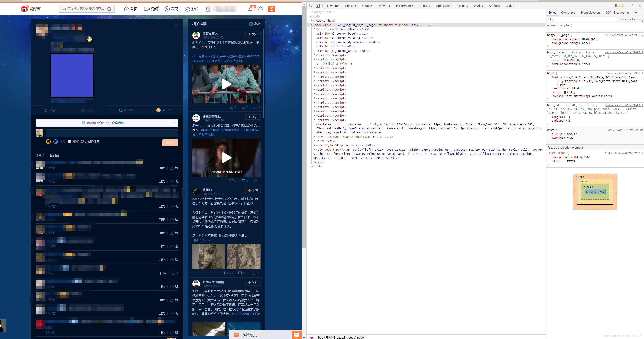Switch to the Console tab
The height and width of the screenshot is (339, 644).
(x=350, y=6)
